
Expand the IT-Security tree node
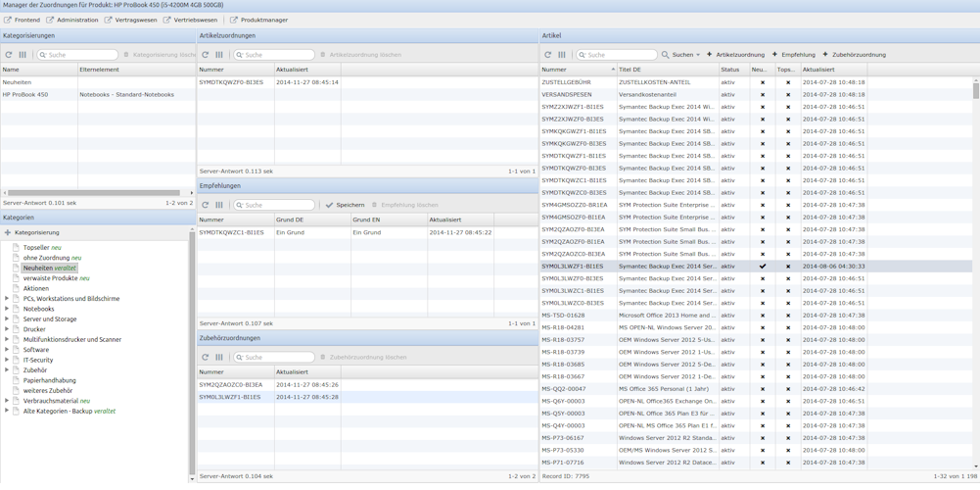7,360
